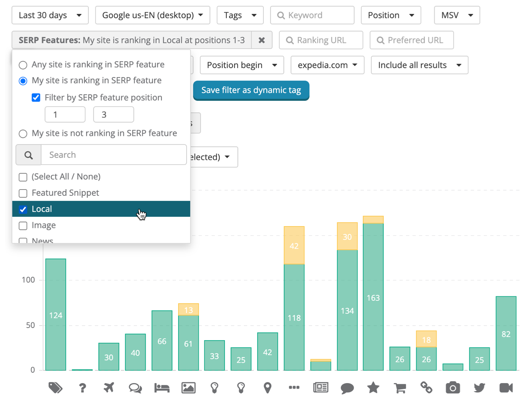
Task: Click the image picture icon below chart
Action: [x=188, y=388]
